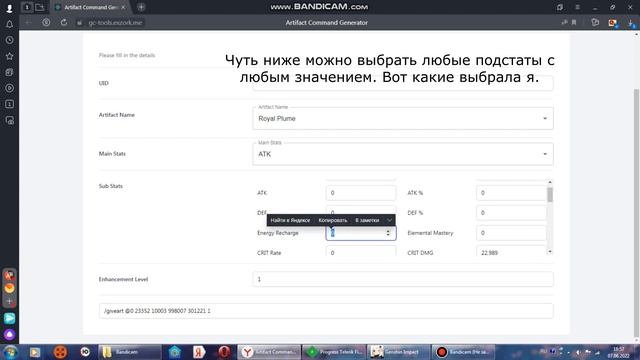
Task: Open Windows Start button
Action: [10, 352]
